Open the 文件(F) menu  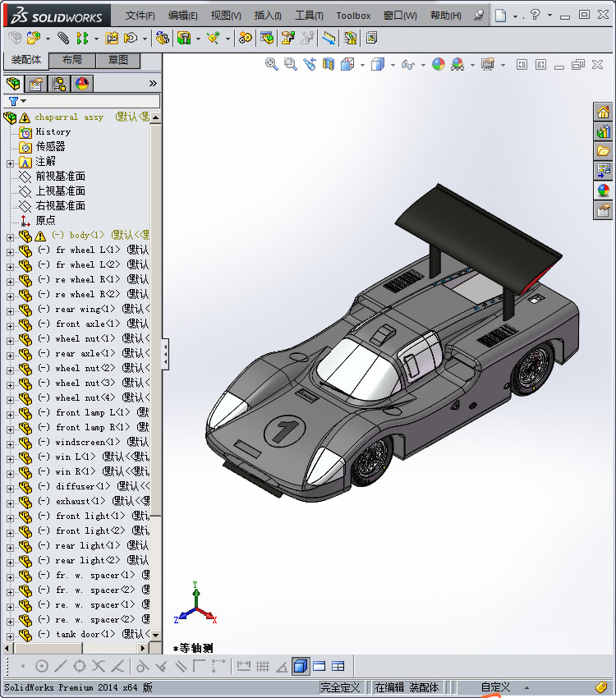(x=140, y=16)
